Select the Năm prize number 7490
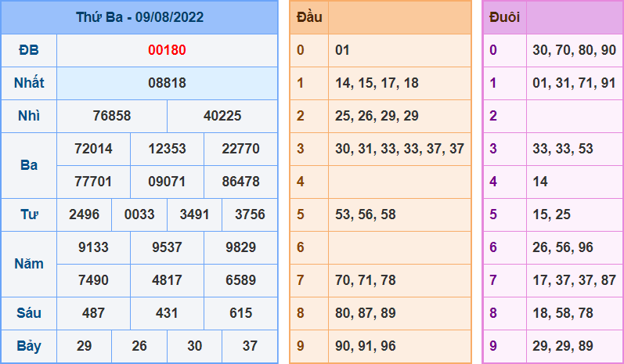Viewport: 624px width, 364px height. pos(93,280)
